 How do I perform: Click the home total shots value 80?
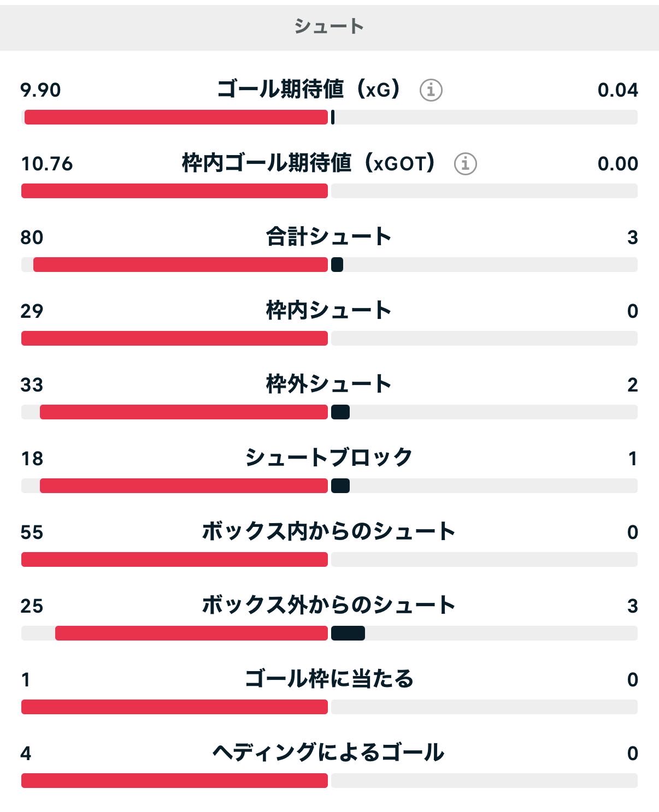point(32,237)
